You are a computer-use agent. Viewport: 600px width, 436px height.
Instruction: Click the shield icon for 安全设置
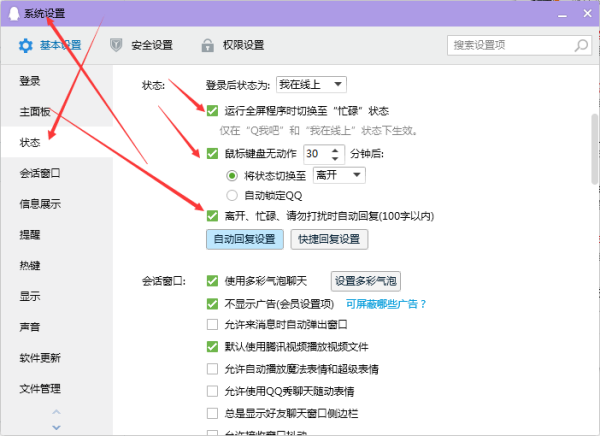[116, 45]
